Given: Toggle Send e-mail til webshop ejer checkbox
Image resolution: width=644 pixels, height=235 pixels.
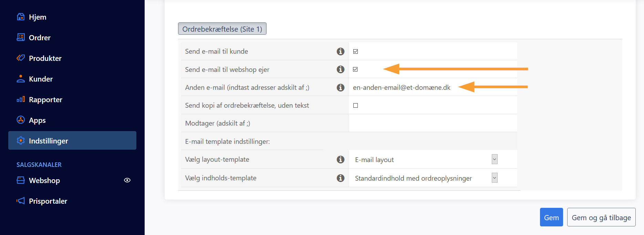Looking at the screenshot, I should [x=355, y=70].
